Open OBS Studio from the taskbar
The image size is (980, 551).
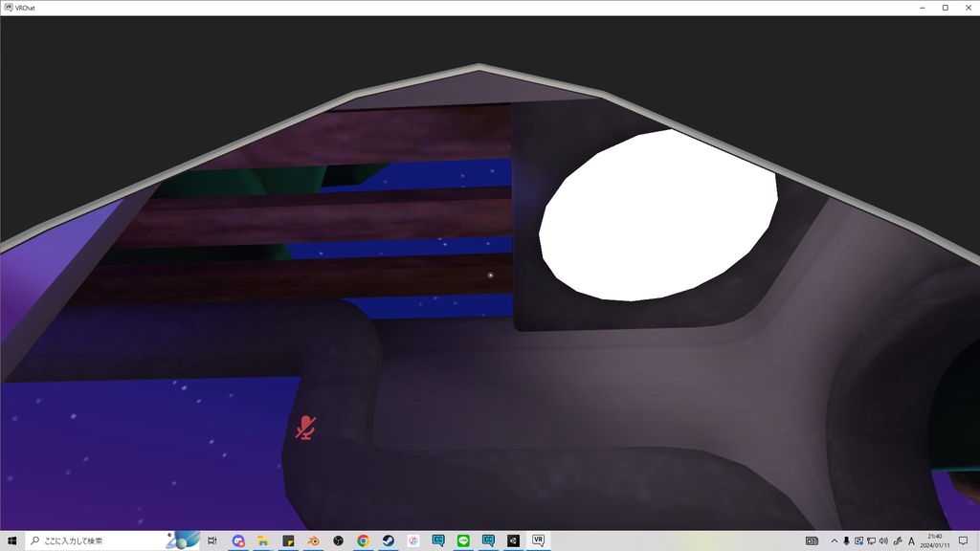(x=338, y=540)
